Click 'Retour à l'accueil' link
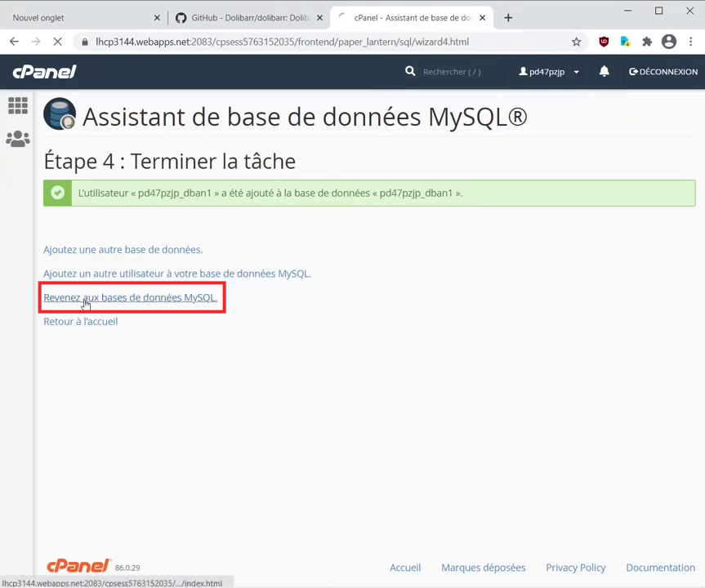 (80, 322)
